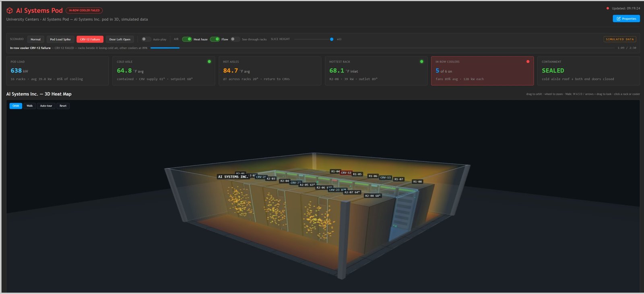This screenshot has height=294, width=644.
Task: Select the Normal scenario
Action: [x=35, y=39]
